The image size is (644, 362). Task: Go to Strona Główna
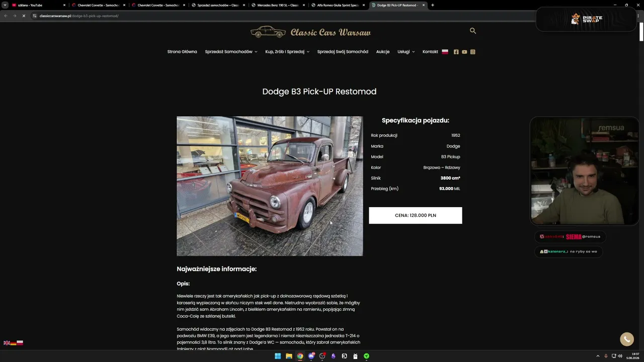tap(182, 52)
